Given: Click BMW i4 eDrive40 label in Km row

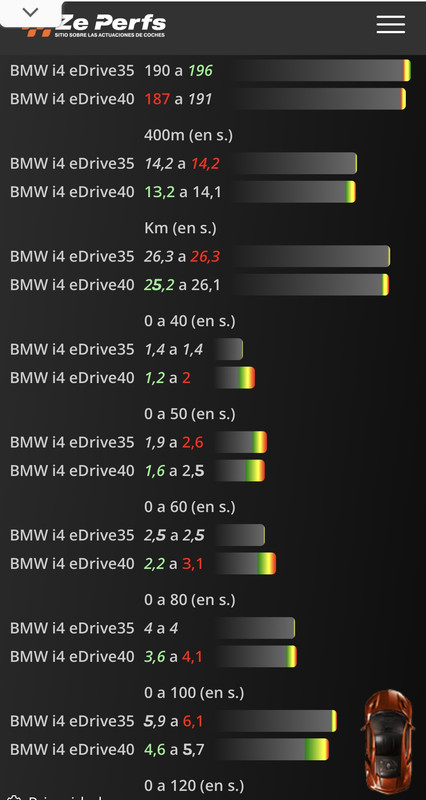Looking at the screenshot, I should [72, 285].
